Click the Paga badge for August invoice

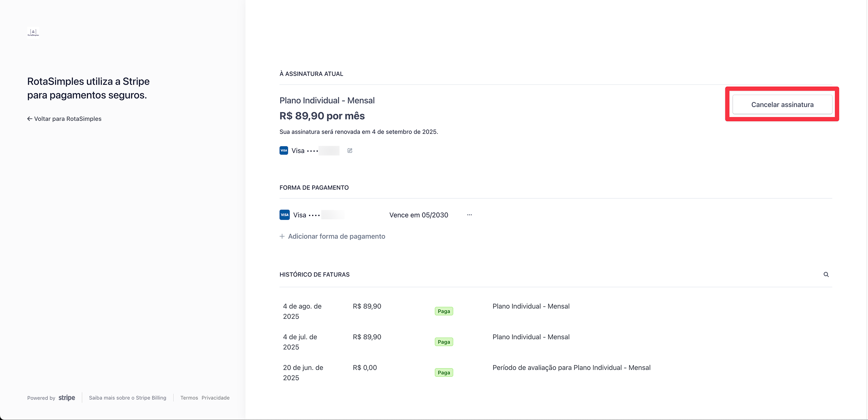[x=444, y=311]
